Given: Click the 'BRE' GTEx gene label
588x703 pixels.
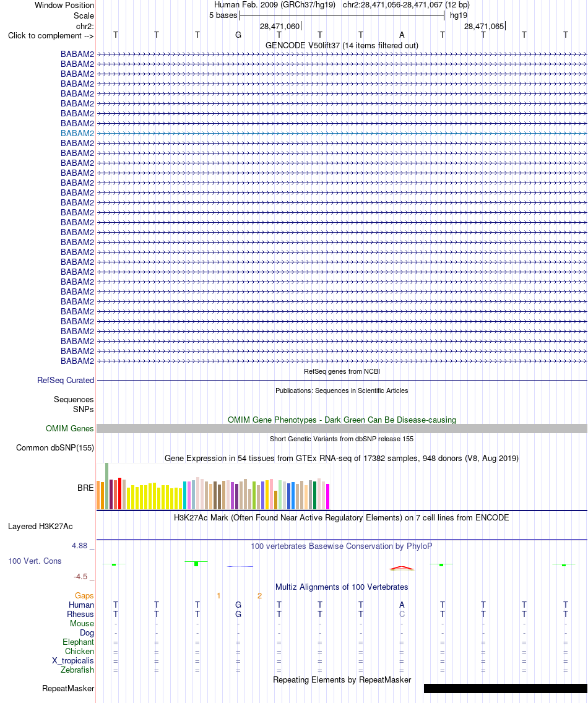Looking at the screenshot, I should pos(85,488).
